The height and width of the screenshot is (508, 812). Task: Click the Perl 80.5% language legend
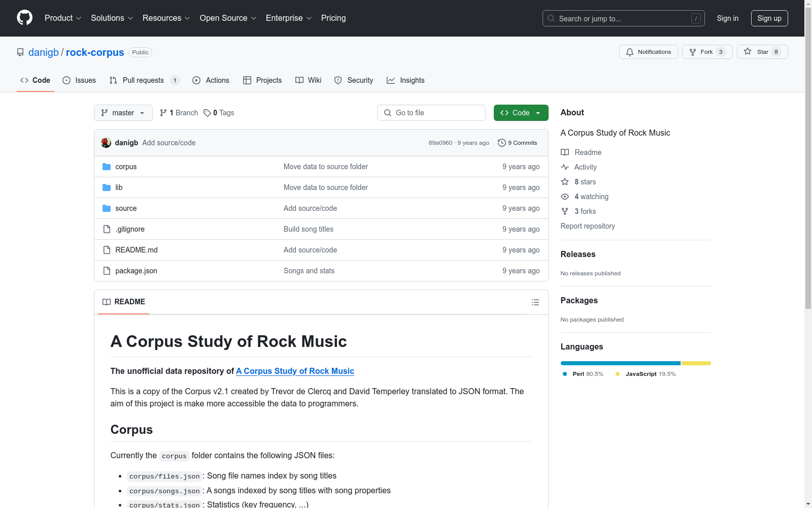point(583,374)
